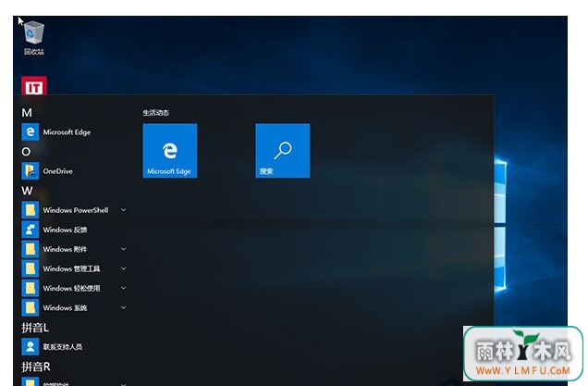Expand the Windows 附件 chevron
588x386 pixels.
pos(123,249)
